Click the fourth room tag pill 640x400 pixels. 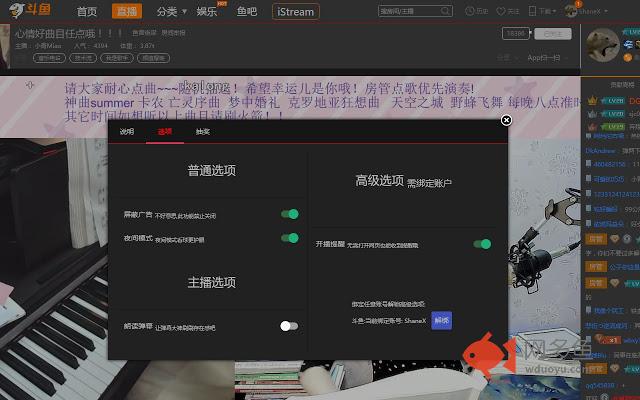coord(153,58)
